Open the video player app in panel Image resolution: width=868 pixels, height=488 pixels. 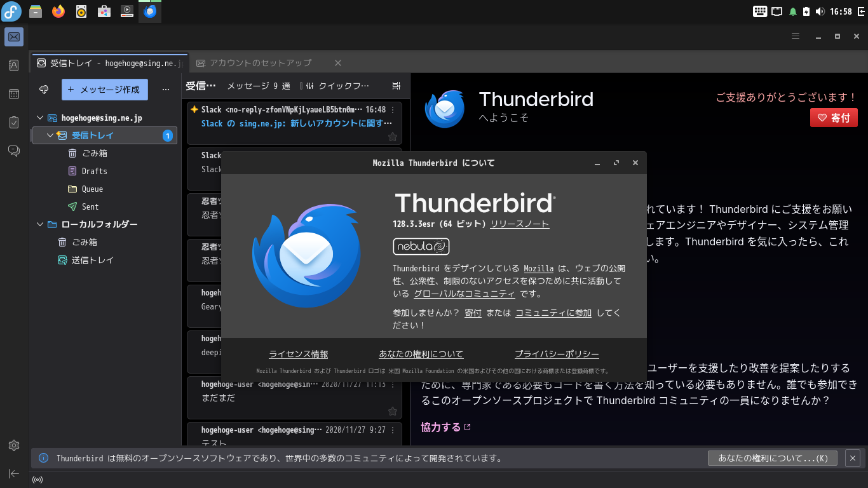127,11
